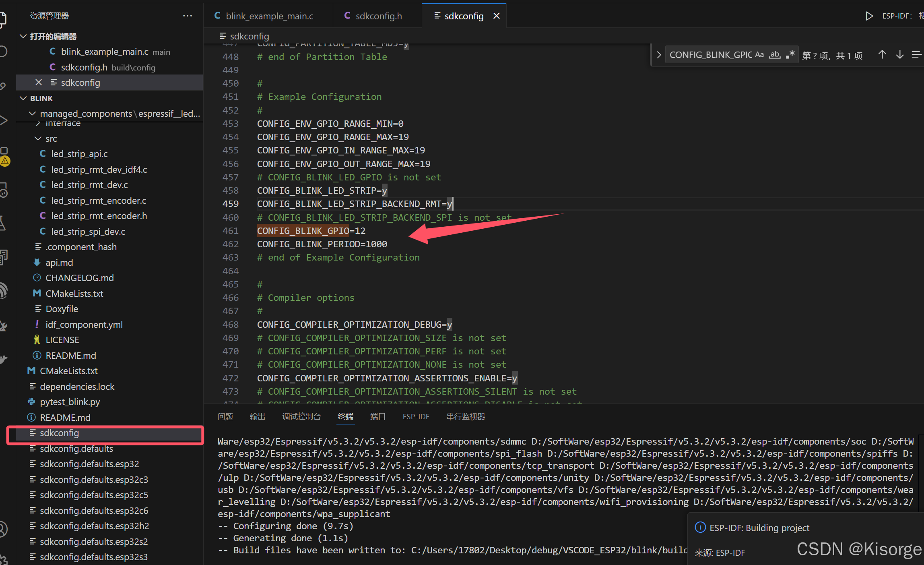Run the ESP-IDF play button
The image size is (924, 565).
[x=869, y=16]
